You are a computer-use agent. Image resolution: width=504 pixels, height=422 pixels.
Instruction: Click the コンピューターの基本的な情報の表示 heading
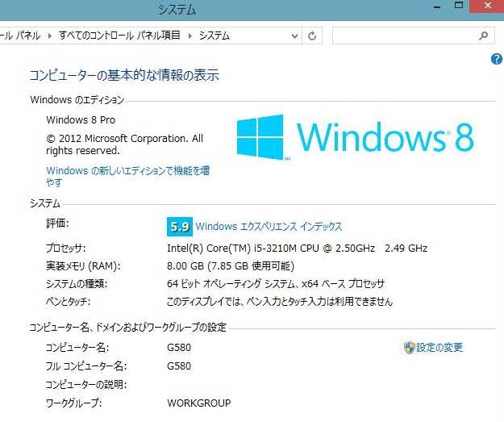[x=124, y=75]
